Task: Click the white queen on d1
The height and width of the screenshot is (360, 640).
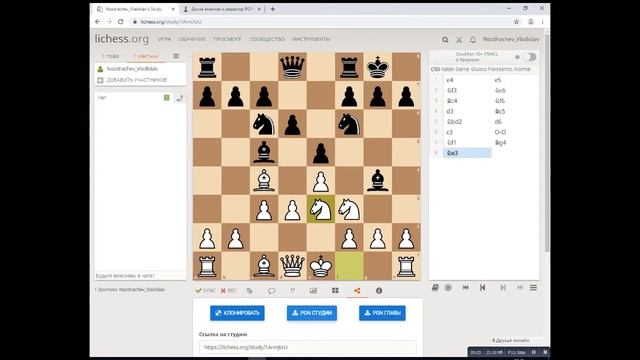Action: (292, 266)
